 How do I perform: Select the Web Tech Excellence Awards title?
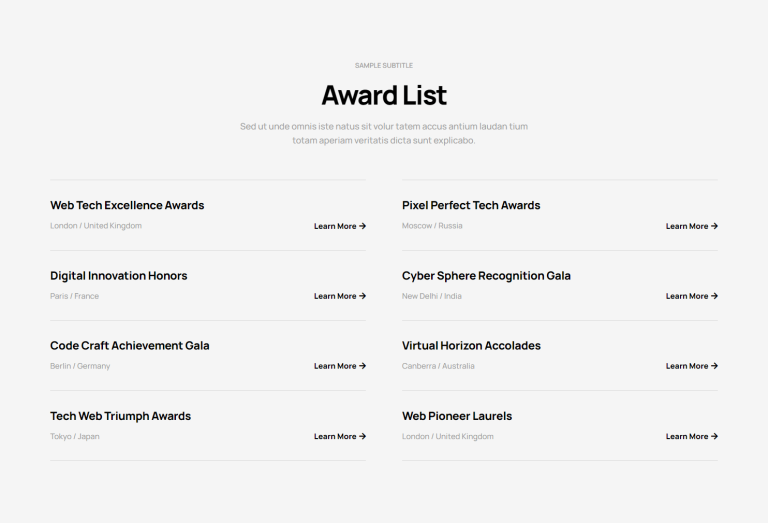(x=127, y=205)
